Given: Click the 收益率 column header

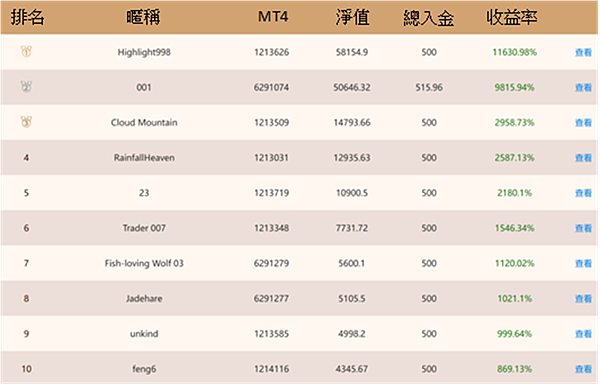Looking at the screenshot, I should tap(512, 17).
